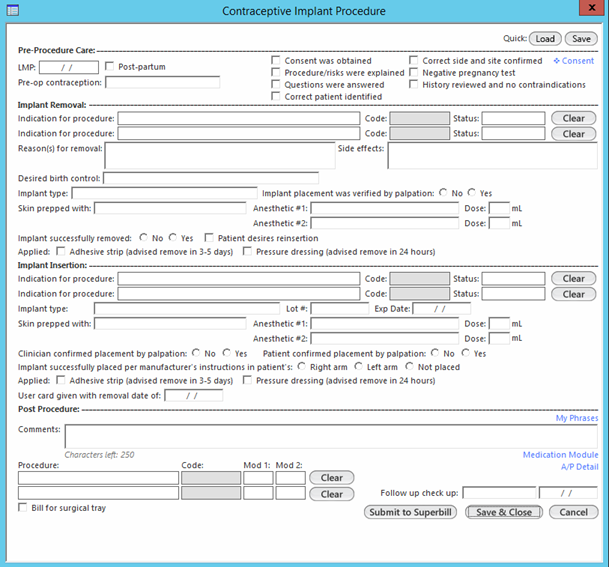Check Bill for surgical tray

pos(23,508)
